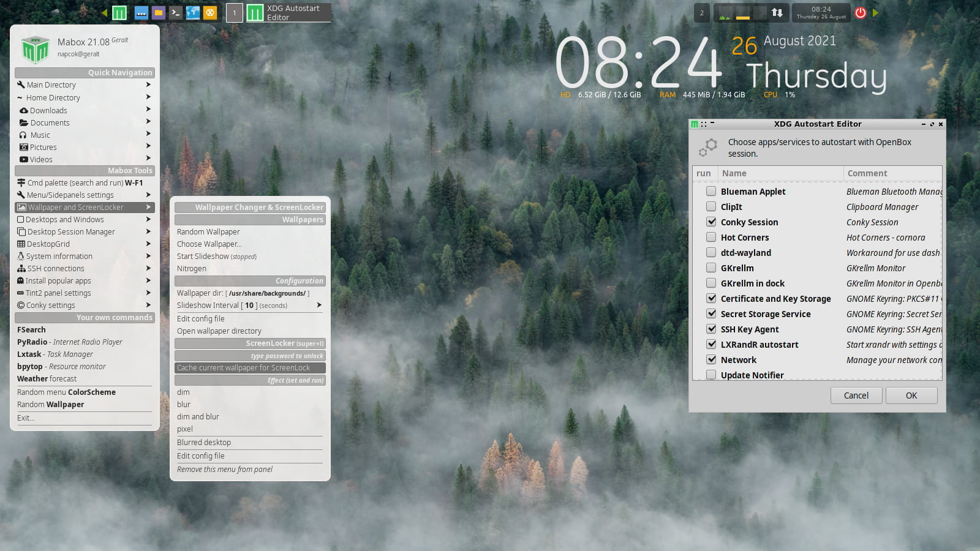980x551 pixels.
Task: Launch the file manager folder icon
Action: tap(159, 13)
